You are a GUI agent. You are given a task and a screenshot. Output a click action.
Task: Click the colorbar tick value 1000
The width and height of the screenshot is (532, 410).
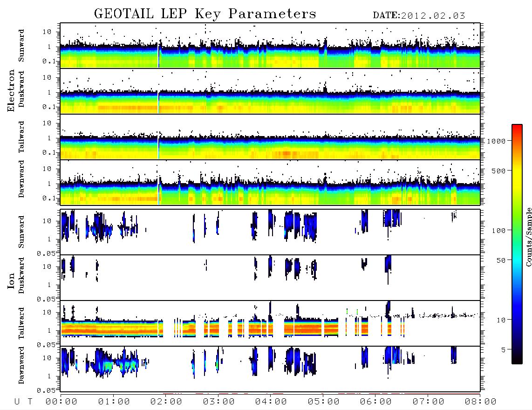point(497,141)
